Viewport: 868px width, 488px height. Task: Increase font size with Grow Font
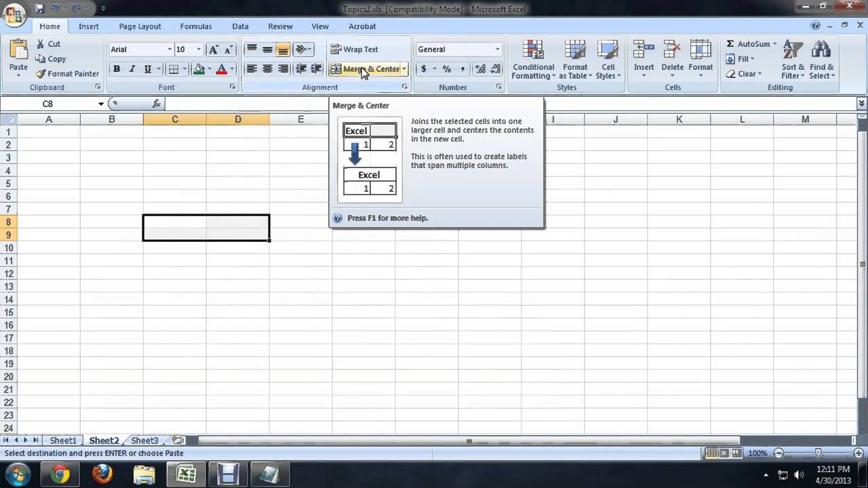coord(214,49)
